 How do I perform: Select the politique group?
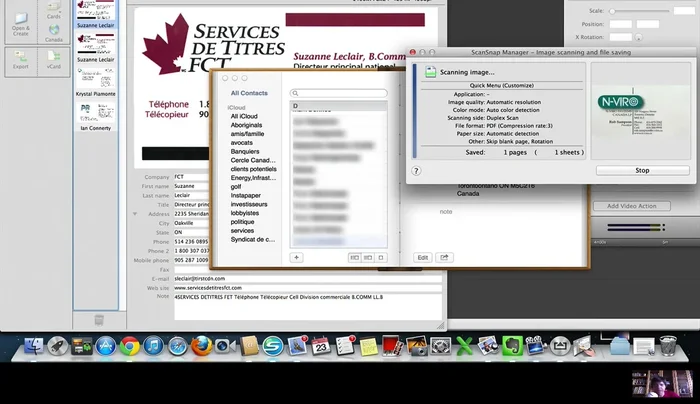pyautogui.click(x=242, y=222)
